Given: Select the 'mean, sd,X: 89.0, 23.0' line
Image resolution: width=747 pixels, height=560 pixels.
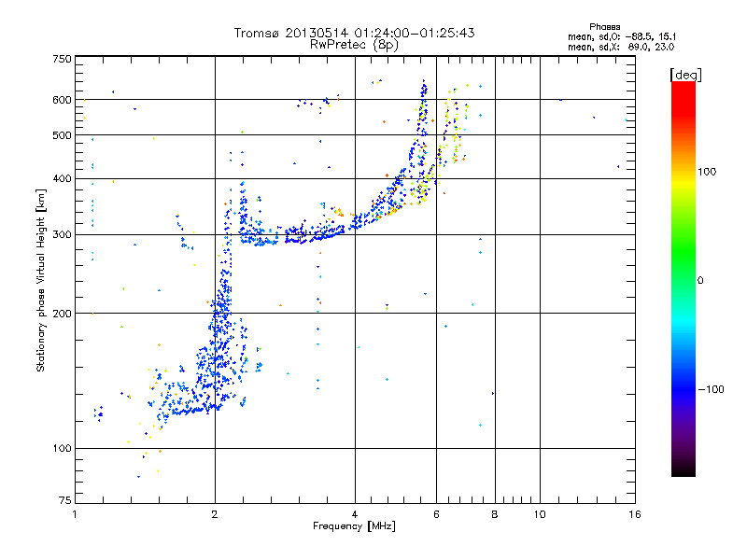Looking at the screenshot, I should click(621, 47).
